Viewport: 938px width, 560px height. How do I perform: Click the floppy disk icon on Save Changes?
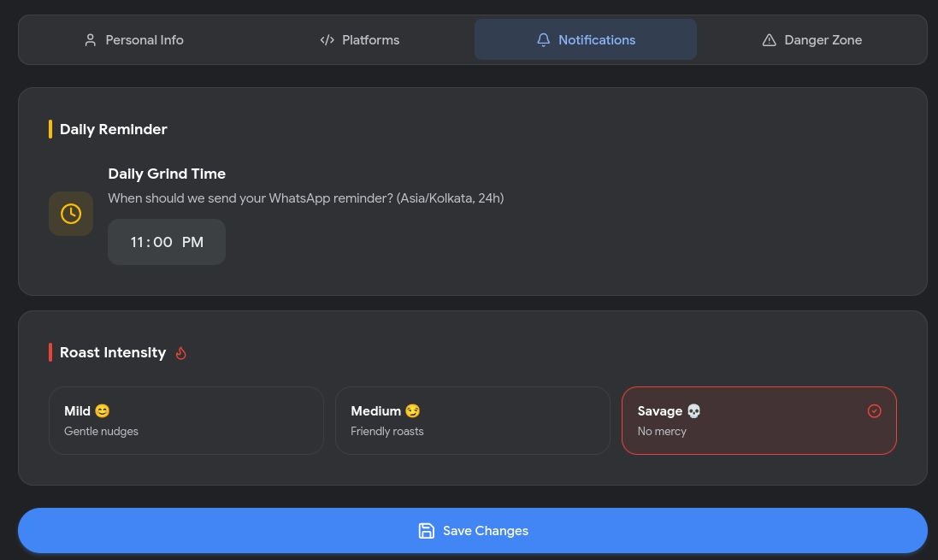click(427, 530)
